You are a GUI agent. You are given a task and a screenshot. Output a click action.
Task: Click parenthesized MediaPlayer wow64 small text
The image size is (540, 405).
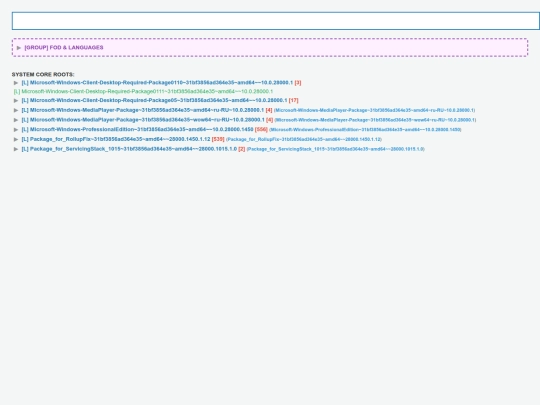(375, 120)
